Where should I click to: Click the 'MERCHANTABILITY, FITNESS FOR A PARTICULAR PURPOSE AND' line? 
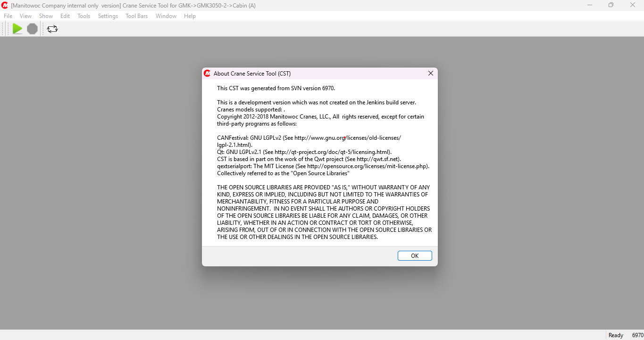click(298, 202)
